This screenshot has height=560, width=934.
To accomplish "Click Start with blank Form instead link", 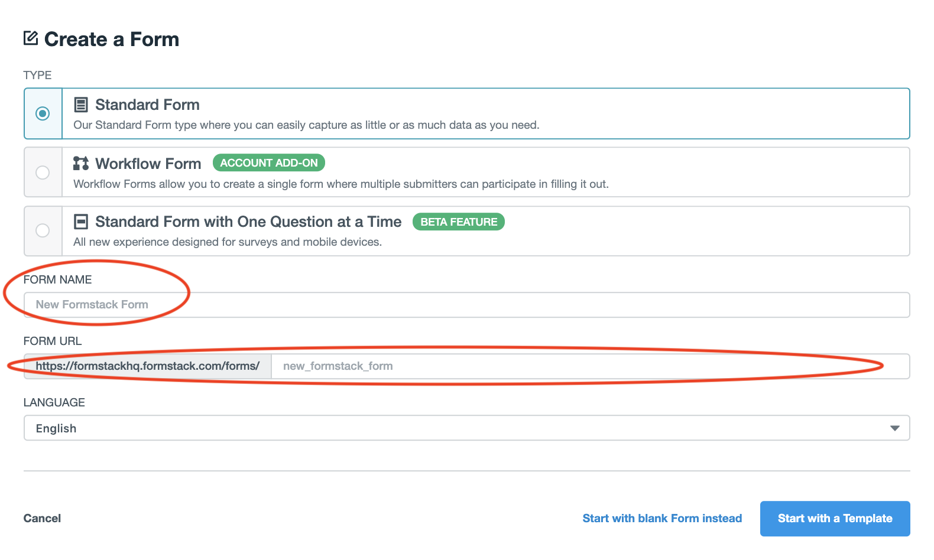I will (x=662, y=518).
